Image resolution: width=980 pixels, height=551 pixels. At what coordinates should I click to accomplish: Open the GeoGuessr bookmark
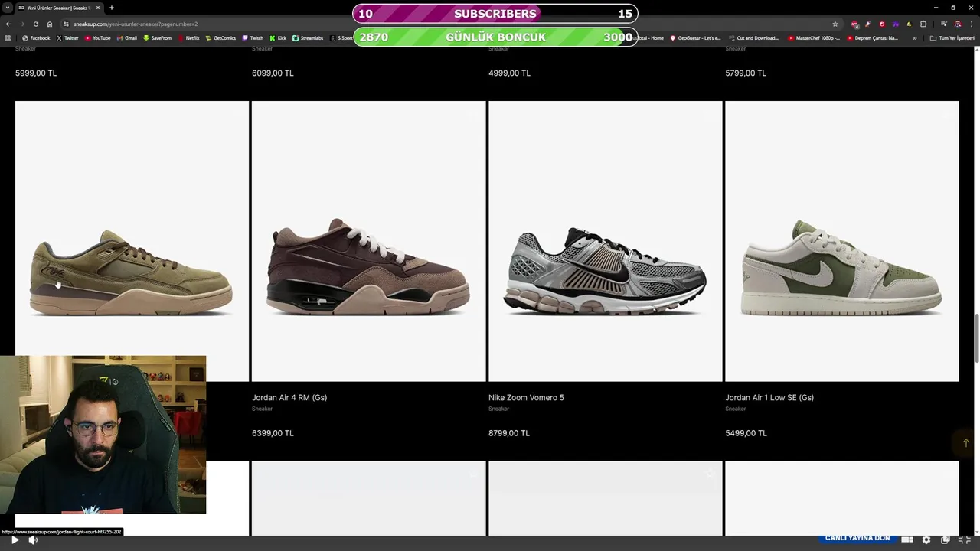pos(695,37)
